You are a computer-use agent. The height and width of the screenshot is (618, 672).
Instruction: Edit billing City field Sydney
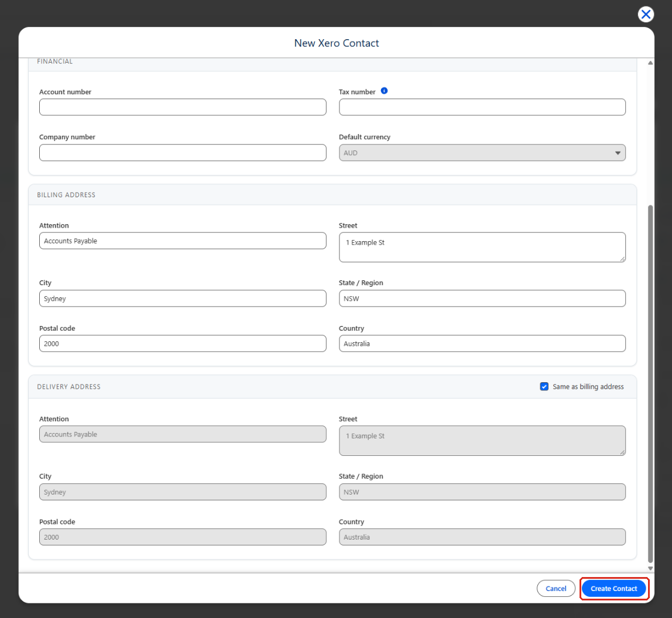coord(183,298)
